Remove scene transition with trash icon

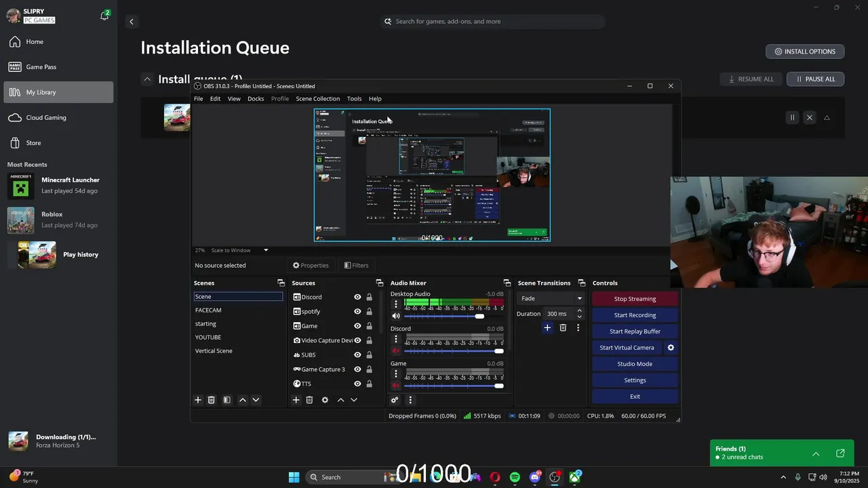(563, 327)
